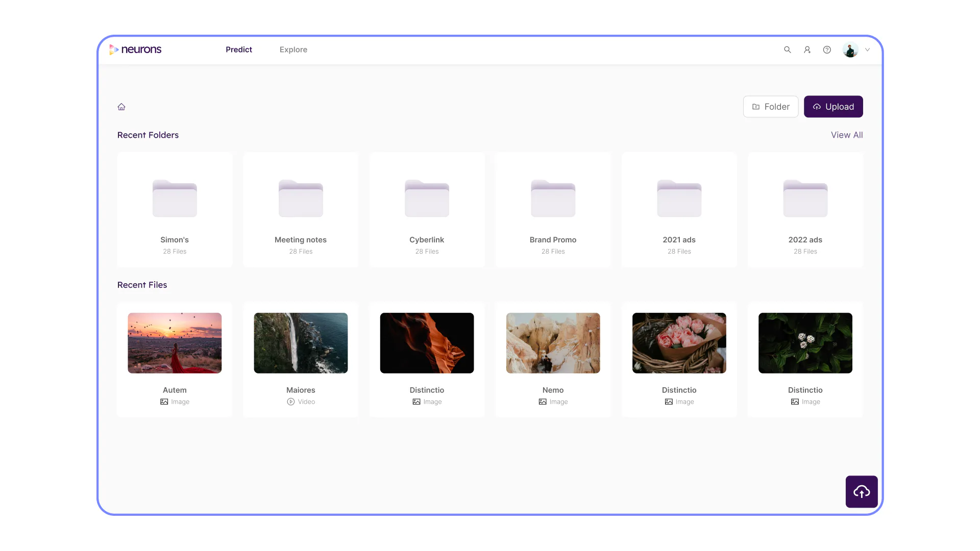Expand the profile dropdown chevron

tap(867, 49)
